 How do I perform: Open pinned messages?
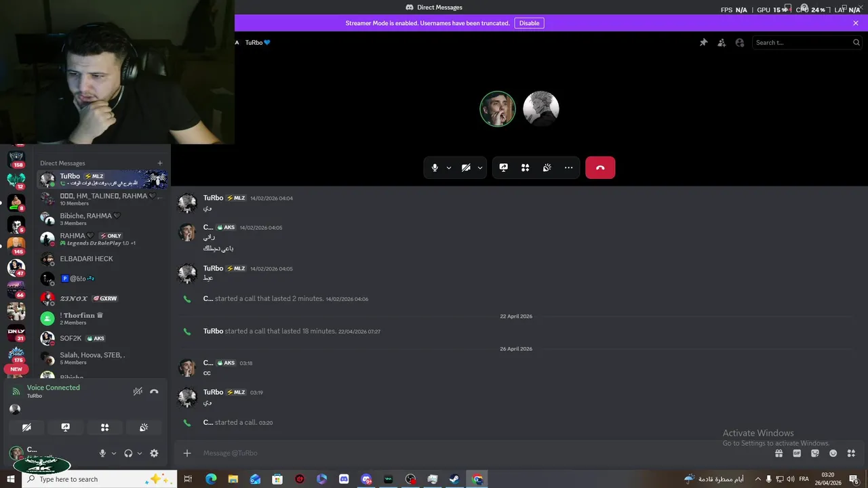[703, 42]
